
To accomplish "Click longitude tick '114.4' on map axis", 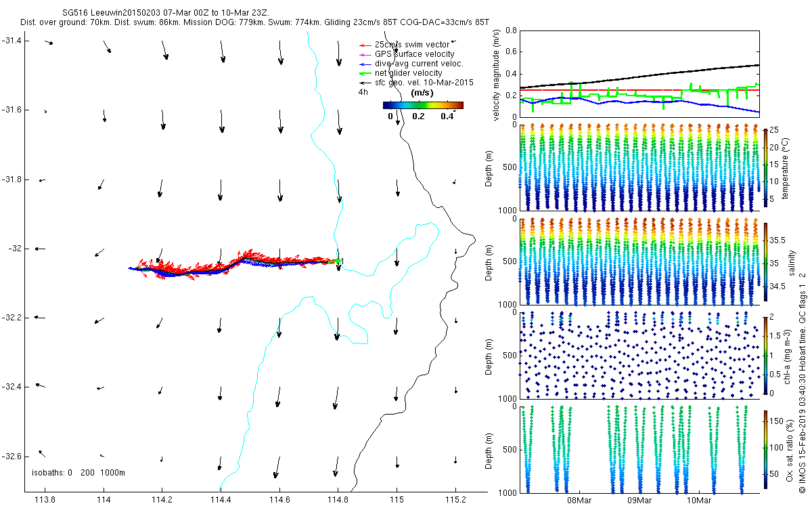I will 221,501.
